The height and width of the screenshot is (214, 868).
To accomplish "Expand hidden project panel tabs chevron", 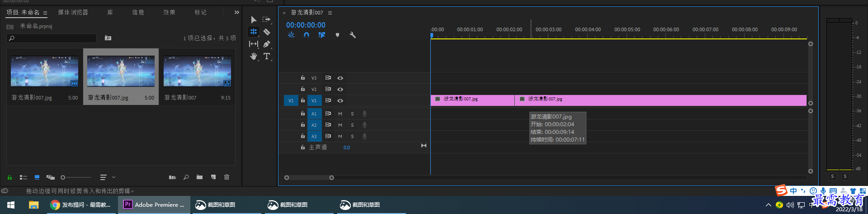I will 236,12.
